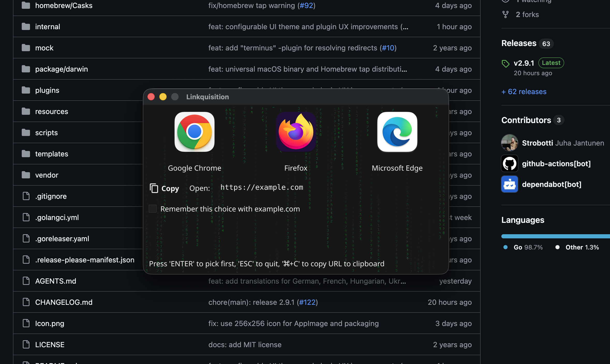The height and width of the screenshot is (364, 610).
Task: Open the internal folder
Action: pos(48,27)
